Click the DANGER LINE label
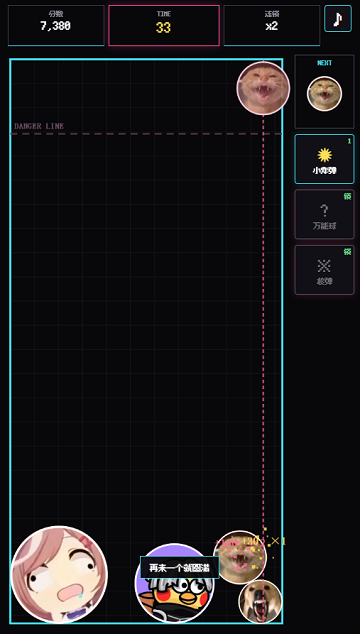The width and height of the screenshot is (360, 634). 39,126
